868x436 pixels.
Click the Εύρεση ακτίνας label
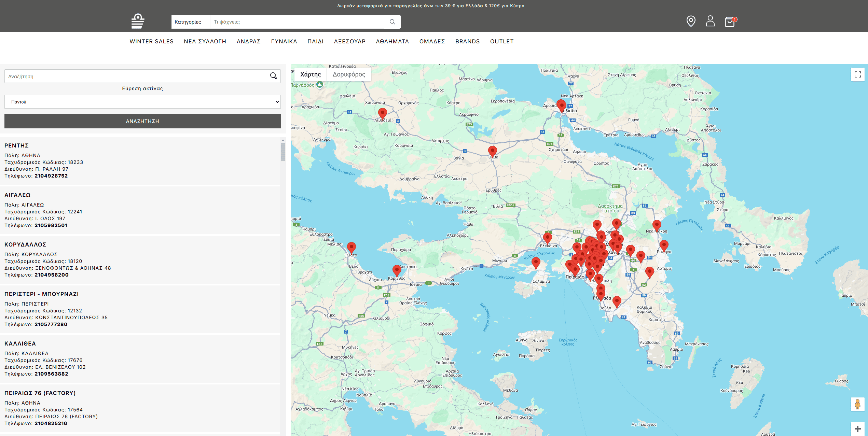click(142, 88)
